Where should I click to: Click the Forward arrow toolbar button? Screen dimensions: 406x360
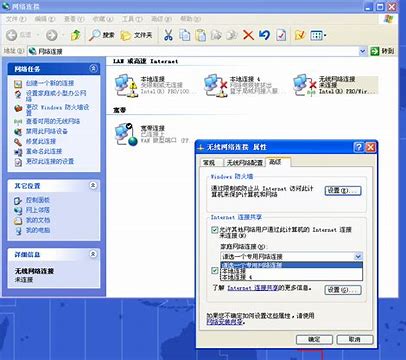51,35
